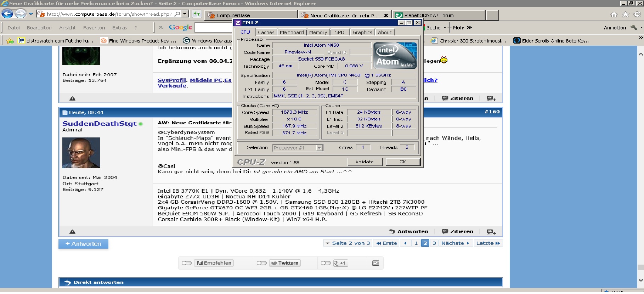Open the Processor #1 selection dropdown
This screenshot has width=644, height=294.
coord(298,148)
